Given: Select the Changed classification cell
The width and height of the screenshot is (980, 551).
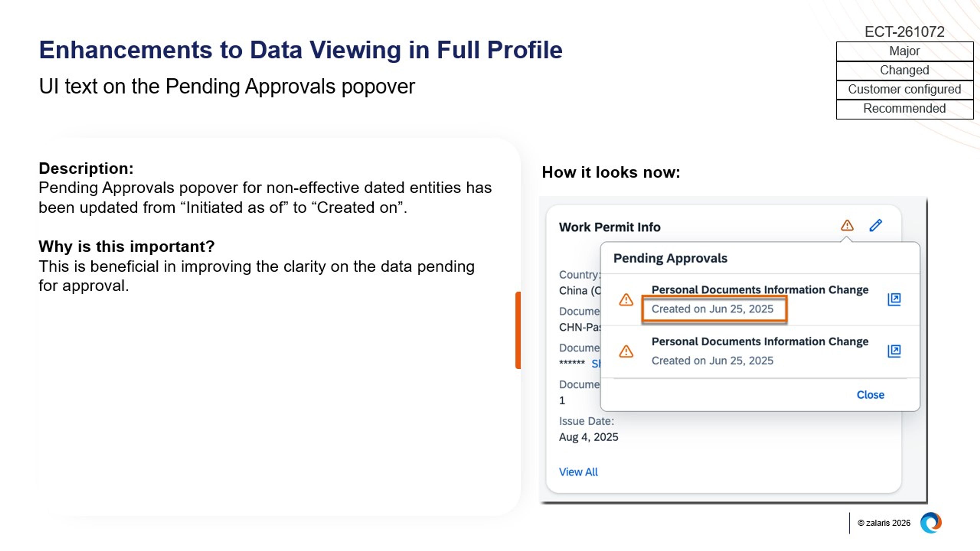Looking at the screenshot, I should pyautogui.click(x=905, y=70).
